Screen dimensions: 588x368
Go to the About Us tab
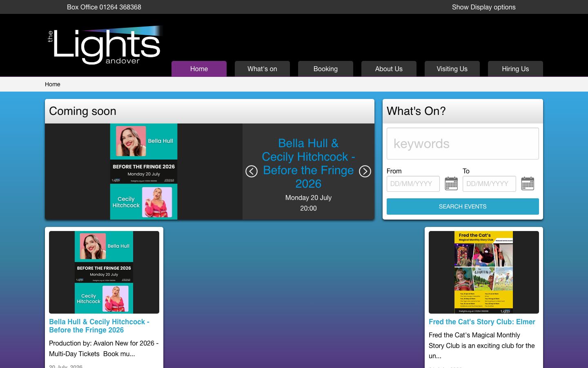click(389, 69)
